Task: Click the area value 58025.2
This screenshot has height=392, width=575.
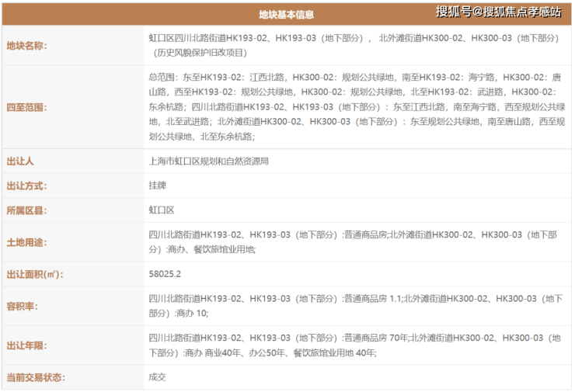Action: point(165,274)
